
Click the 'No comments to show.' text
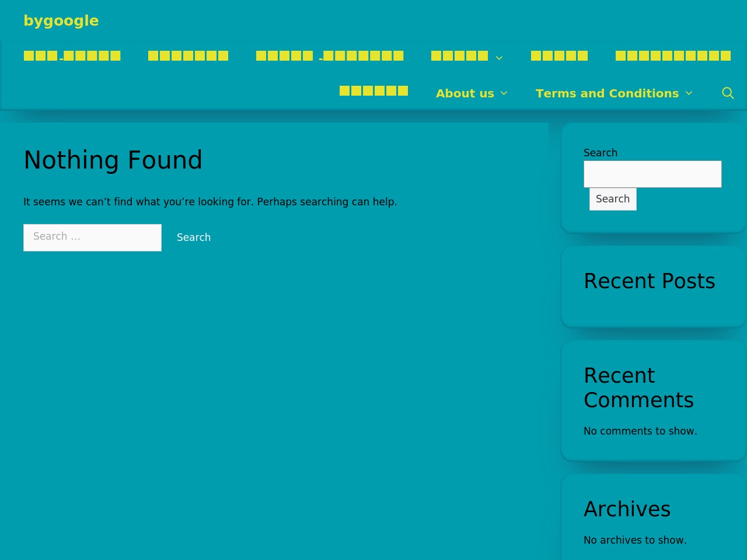(640, 431)
